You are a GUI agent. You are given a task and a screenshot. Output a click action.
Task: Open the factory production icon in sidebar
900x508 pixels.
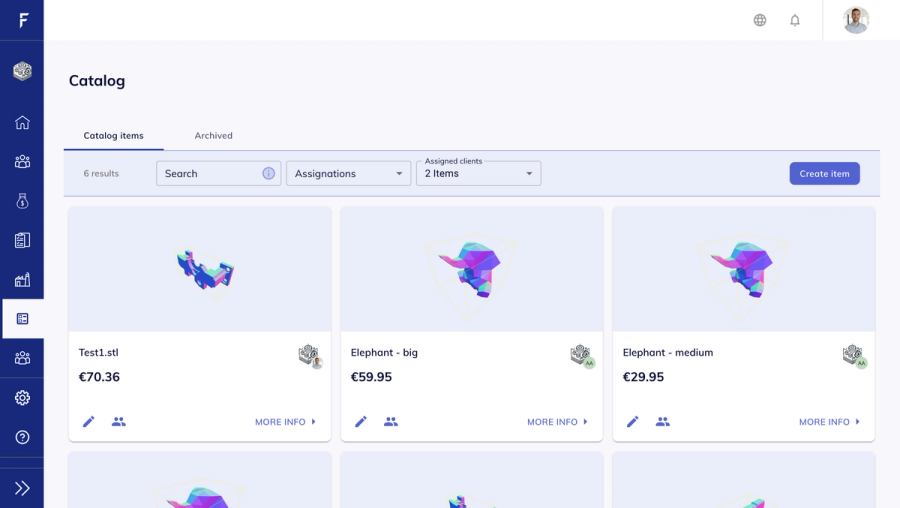pyautogui.click(x=22, y=280)
